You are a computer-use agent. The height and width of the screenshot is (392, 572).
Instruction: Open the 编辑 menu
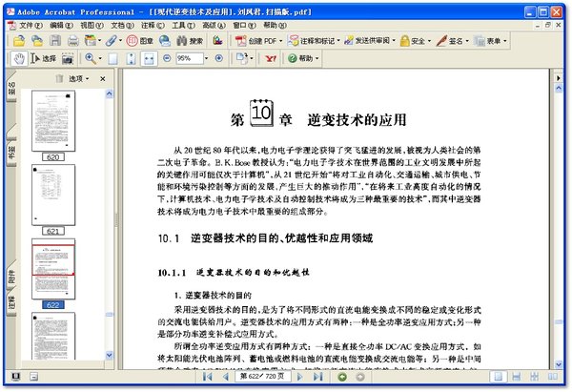(x=61, y=25)
